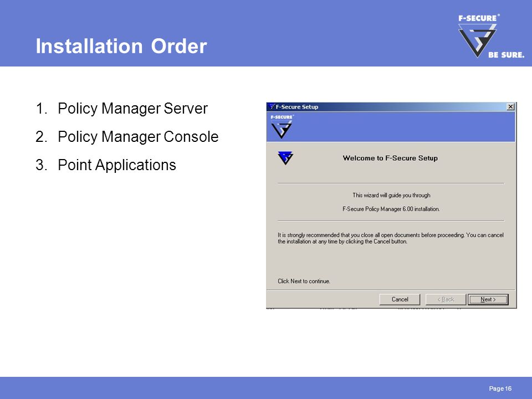
Task: Click 'F-Secure Policy Manager 6.00 installation' text
Action: pyautogui.click(x=391, y=209)
